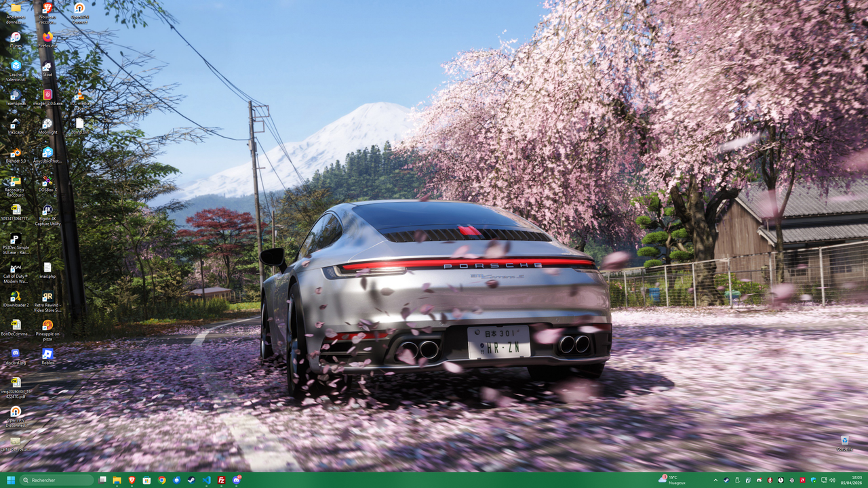Select the mail.php file icon
This screenshot has width=868, height=488.
(47, 271)
